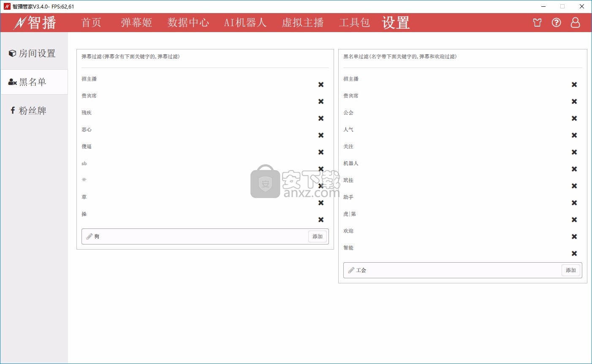The image size is (592, 364).
Task: Click the 人气 entry text
Action: [348, 130]
